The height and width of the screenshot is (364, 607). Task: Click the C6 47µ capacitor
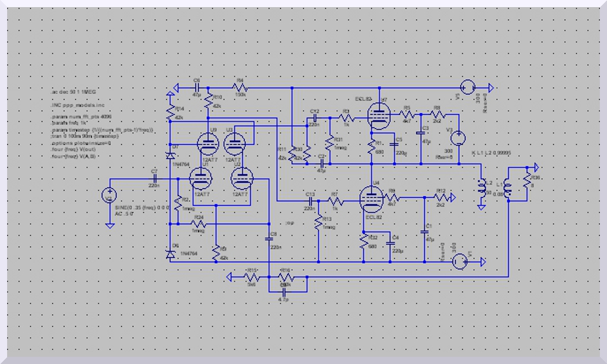click(197, 88)
